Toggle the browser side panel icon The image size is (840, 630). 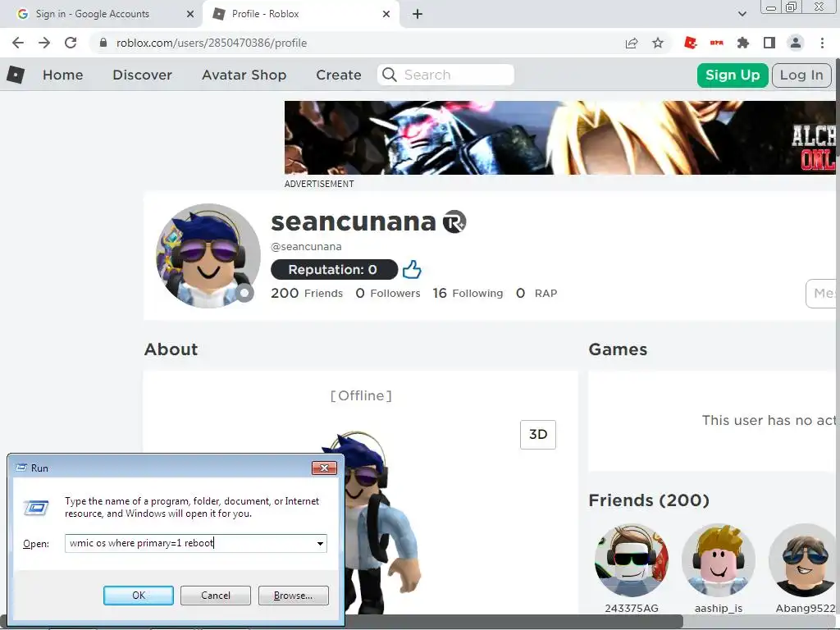pos(769,43)
